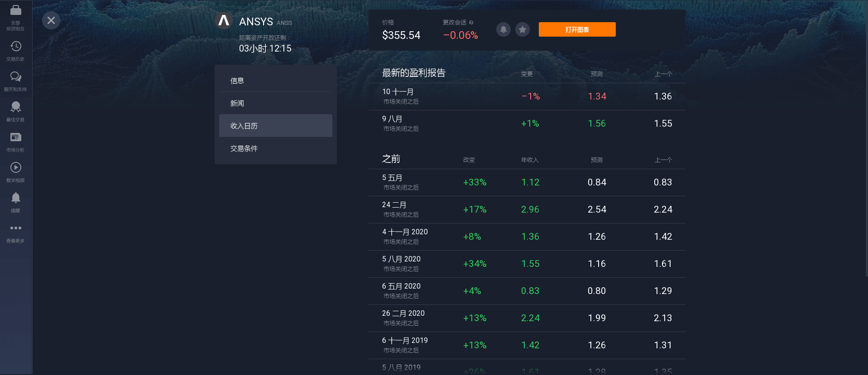Open best trades ribbon icon
This screenshot has width=868, height=375.
point(15,107)
